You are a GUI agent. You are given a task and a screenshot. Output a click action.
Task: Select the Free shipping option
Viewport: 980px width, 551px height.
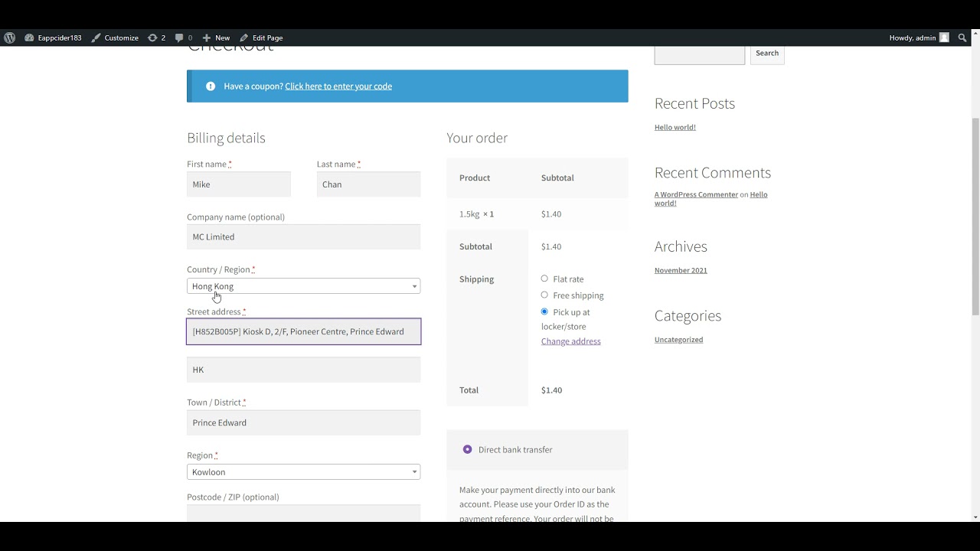544,295
